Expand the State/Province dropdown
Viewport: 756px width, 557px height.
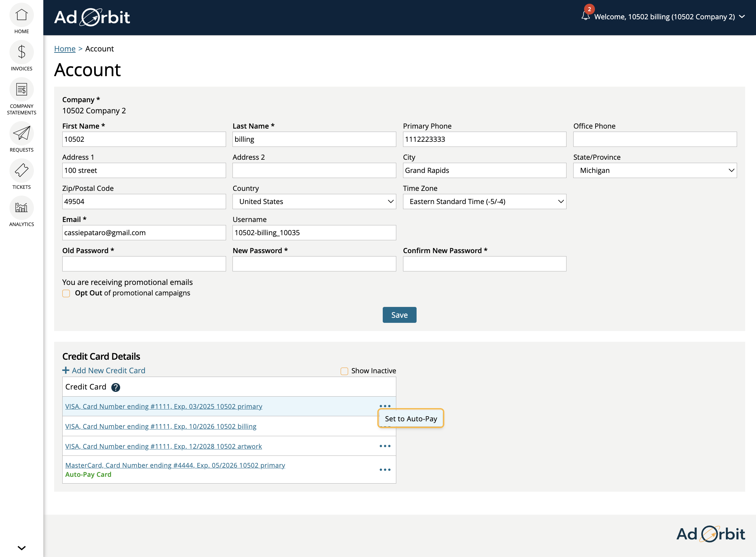655,170
